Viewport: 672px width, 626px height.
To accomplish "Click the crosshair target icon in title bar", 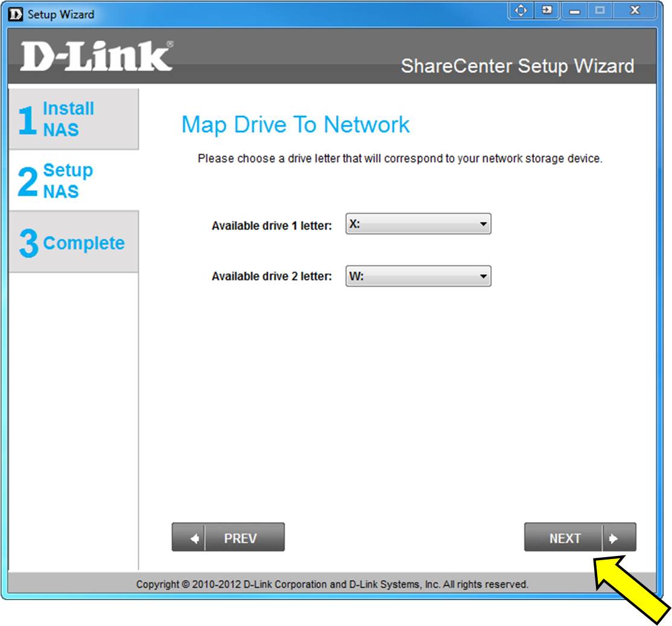I will pos(521,10).
